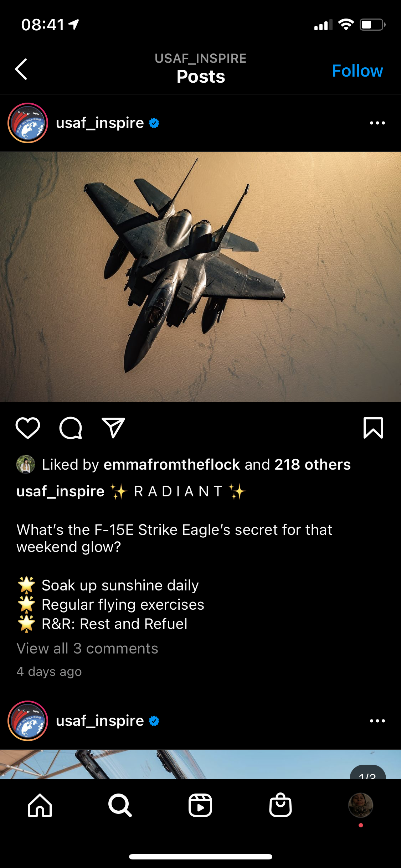Open the F-15E jet photo

click(x=200, y=277)
